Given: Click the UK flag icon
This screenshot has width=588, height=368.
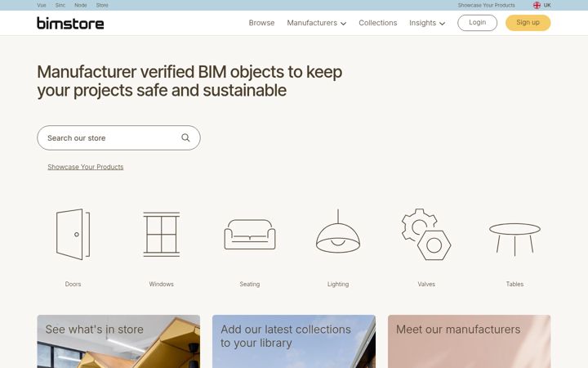Looking at the screenshot, I should [x=537, y=5].
